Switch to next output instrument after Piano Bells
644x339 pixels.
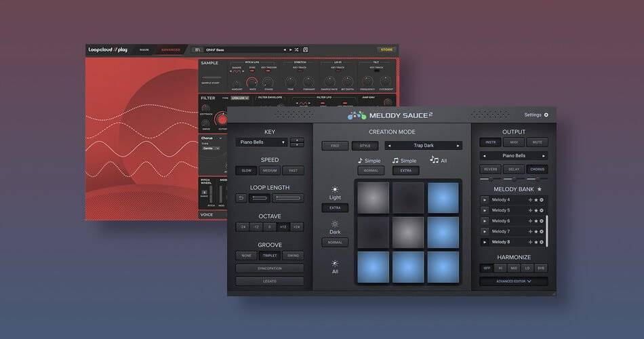(x=544, y=156)
